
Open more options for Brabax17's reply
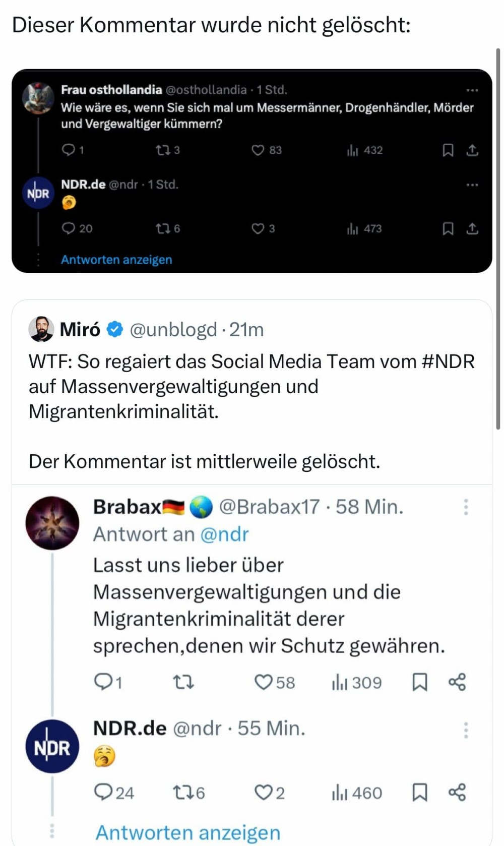coord(466,507)
